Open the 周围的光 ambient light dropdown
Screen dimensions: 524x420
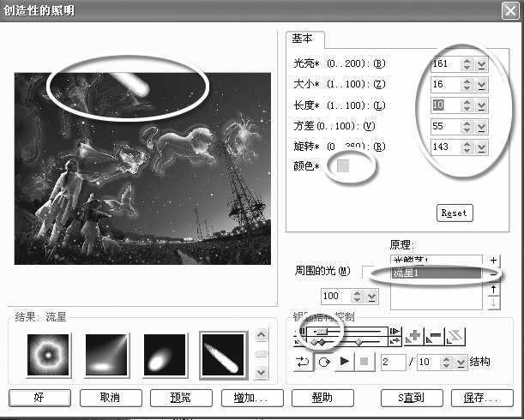371,296
